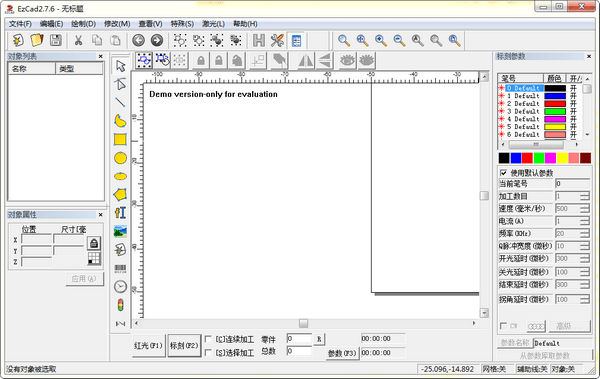This screenshot has height=379, width=600.
Task: Select the circle drawing tool
Action: pos(120,158)
